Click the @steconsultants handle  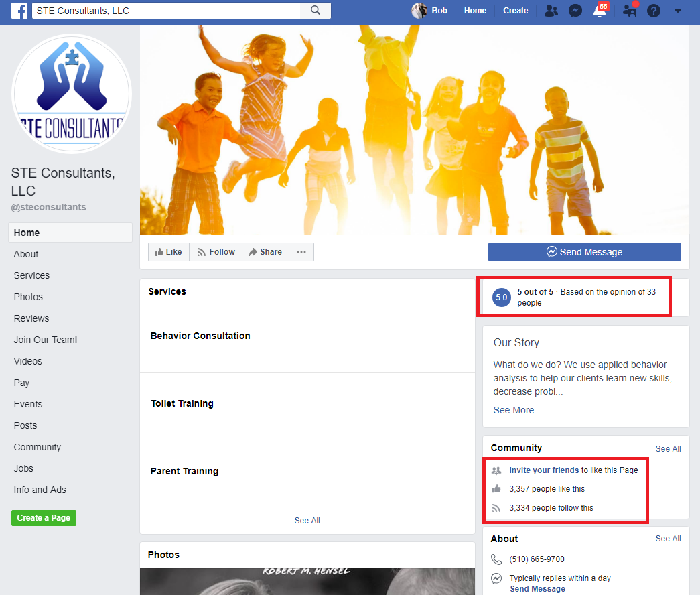tap(49, 207)
